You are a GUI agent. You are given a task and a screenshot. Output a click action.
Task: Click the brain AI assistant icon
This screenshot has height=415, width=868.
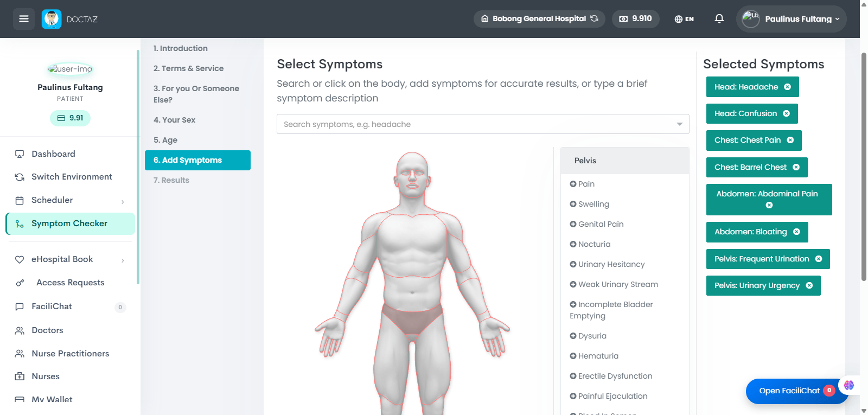[848, 385]
